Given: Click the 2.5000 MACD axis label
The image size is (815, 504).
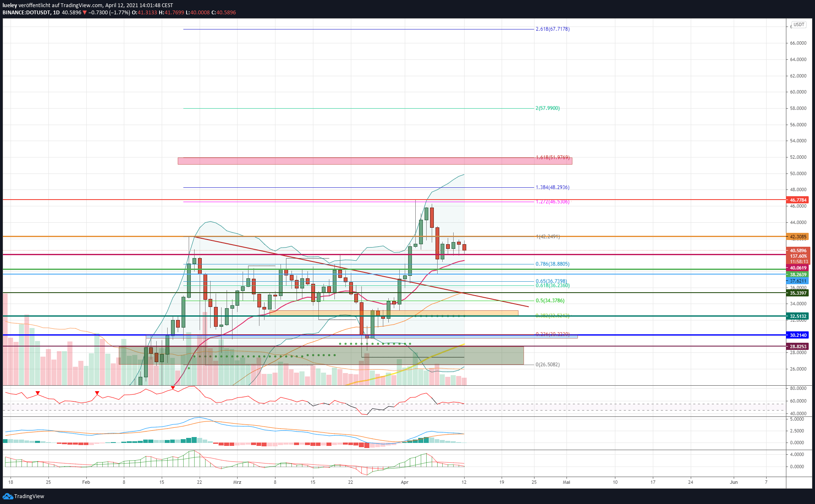Looking at the screenshot, I should click(x=797, y=431).
